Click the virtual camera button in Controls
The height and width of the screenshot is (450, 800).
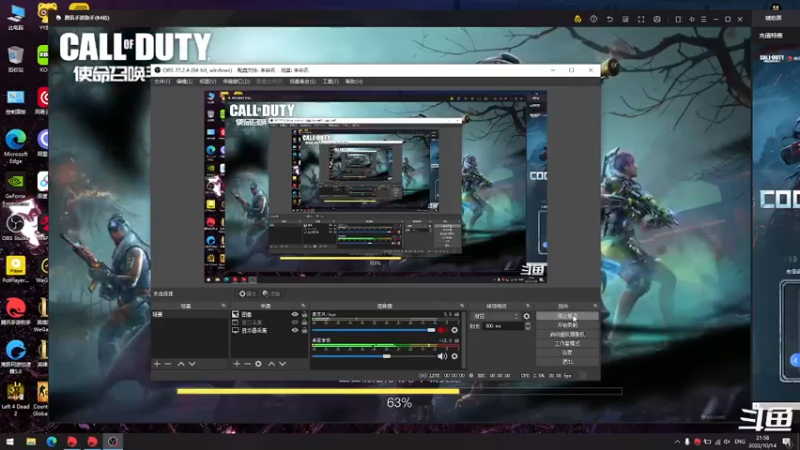point(567,335)
